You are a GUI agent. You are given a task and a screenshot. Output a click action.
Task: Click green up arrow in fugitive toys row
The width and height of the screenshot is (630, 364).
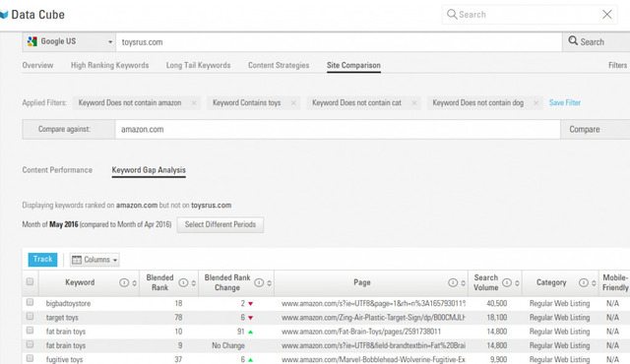251,360
